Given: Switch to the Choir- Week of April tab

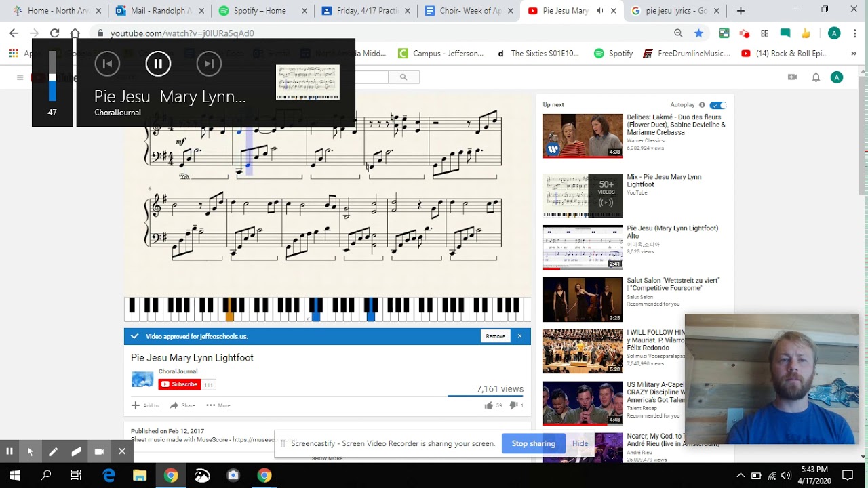Looking at the screenshot, I should pos(470,11).
